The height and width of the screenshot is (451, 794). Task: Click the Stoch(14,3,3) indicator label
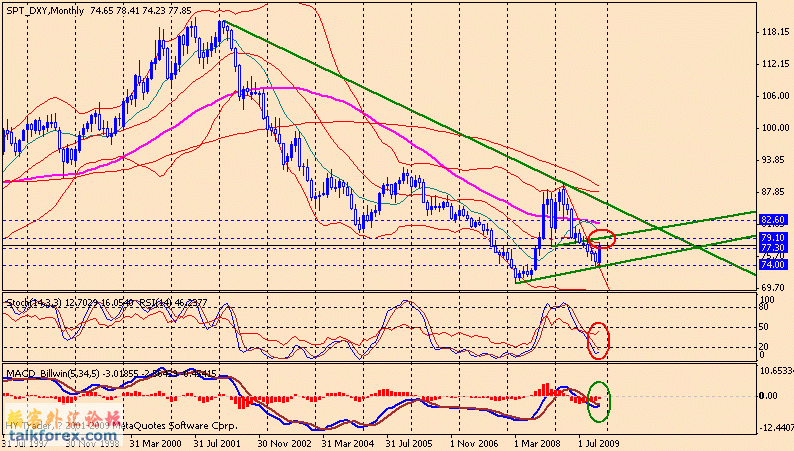click(34, 303)
